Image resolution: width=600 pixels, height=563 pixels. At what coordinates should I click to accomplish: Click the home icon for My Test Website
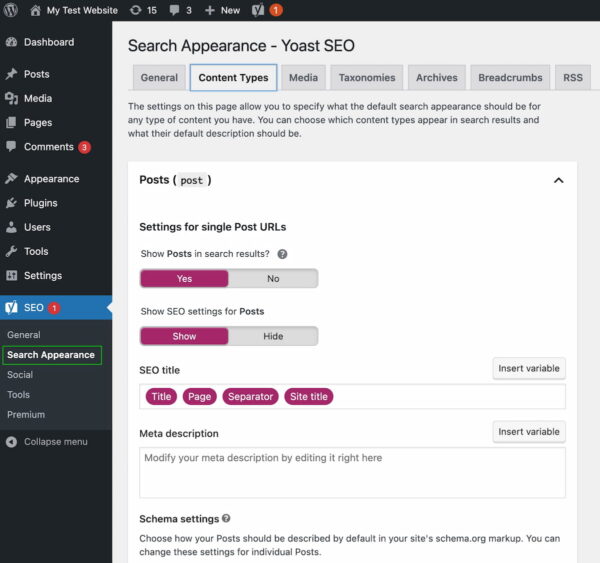36,10
